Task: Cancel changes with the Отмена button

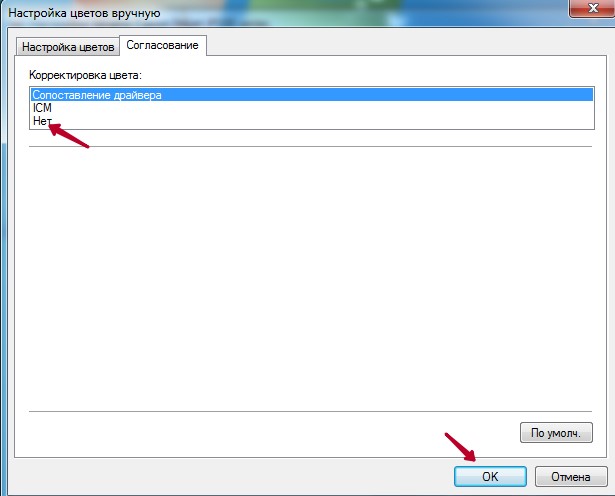Action: 571,476
